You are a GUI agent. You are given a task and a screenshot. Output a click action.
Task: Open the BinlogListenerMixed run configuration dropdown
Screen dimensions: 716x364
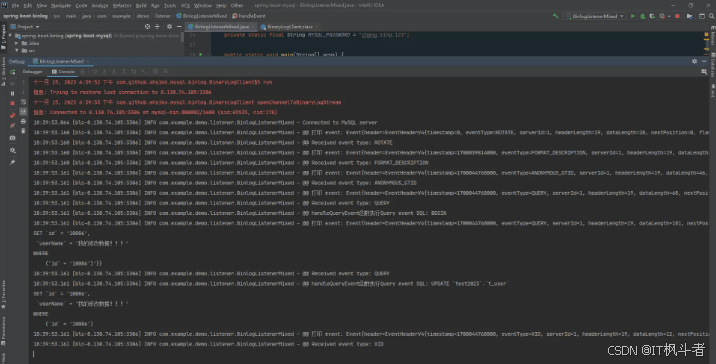tap(595, 16)
